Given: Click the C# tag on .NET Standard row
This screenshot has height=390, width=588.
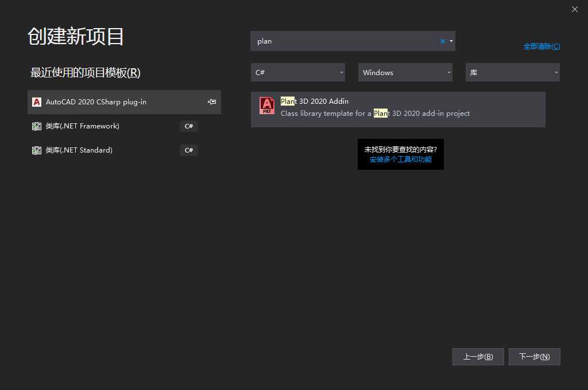Looking at the screenshot, I should [x=189, y=150].
